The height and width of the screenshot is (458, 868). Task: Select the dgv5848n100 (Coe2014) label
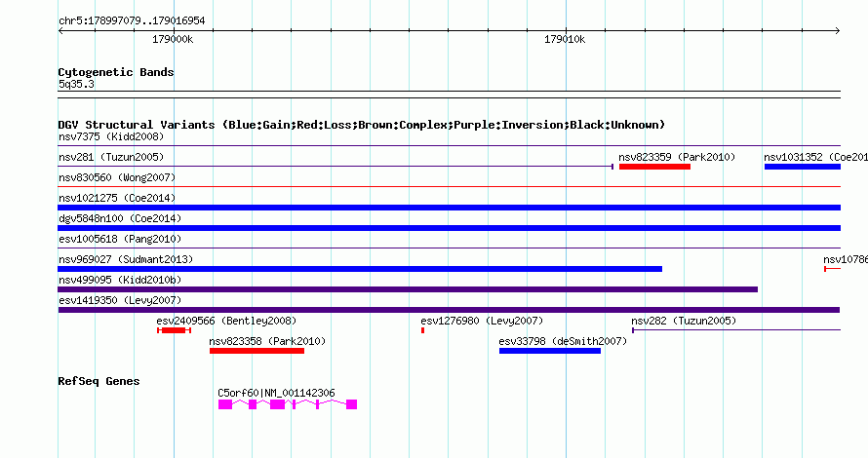click(120, 218)
